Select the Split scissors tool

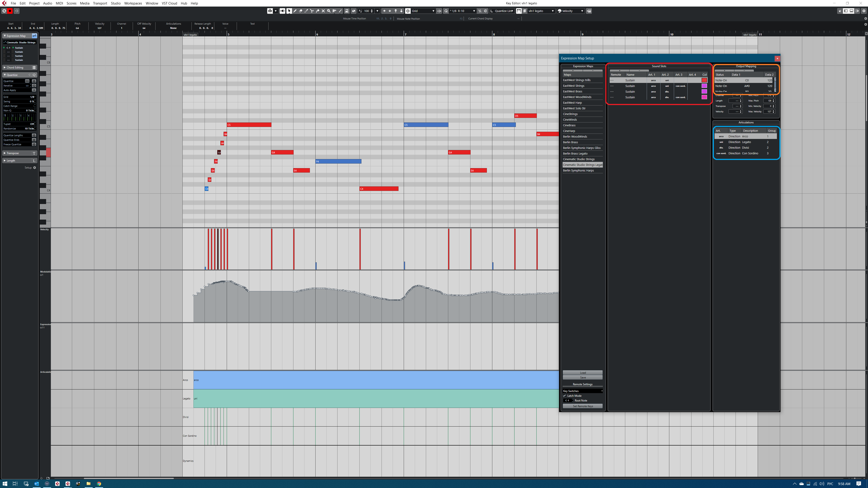coord(312,11)
